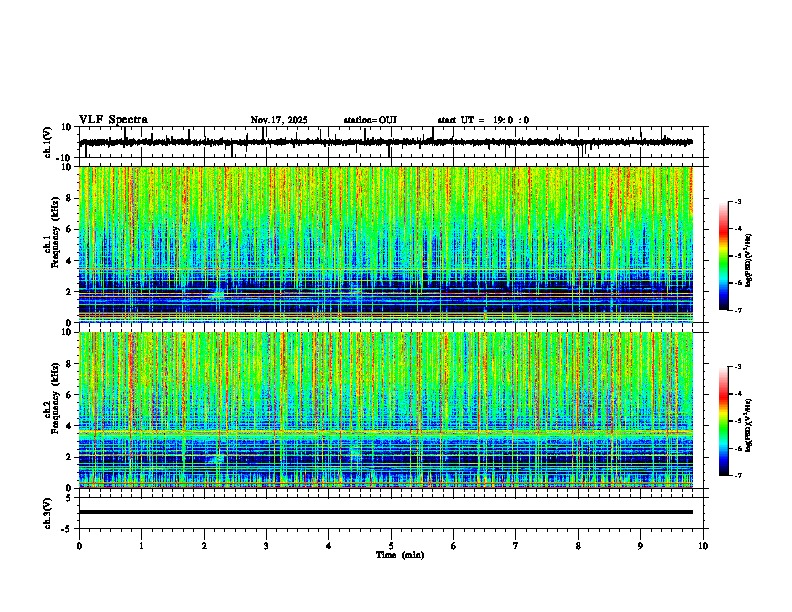Click the "ch.1(V)" waveform axis label

click(48, 142)
